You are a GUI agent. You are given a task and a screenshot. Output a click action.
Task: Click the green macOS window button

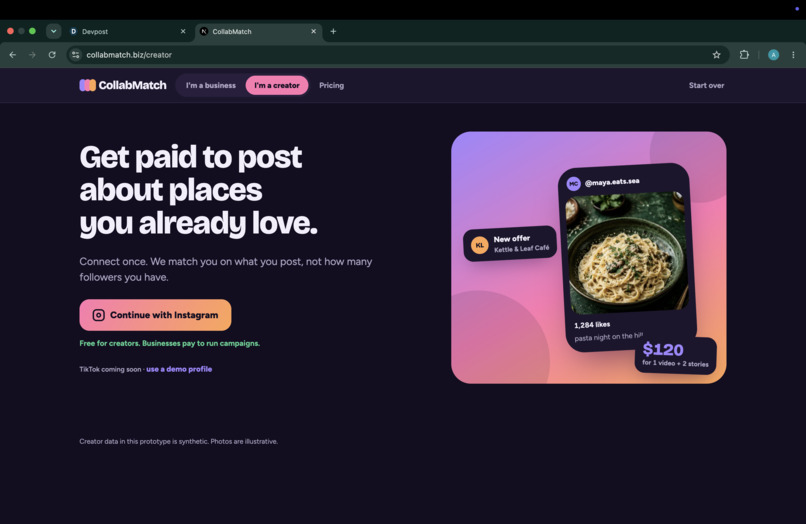[32, 31]
